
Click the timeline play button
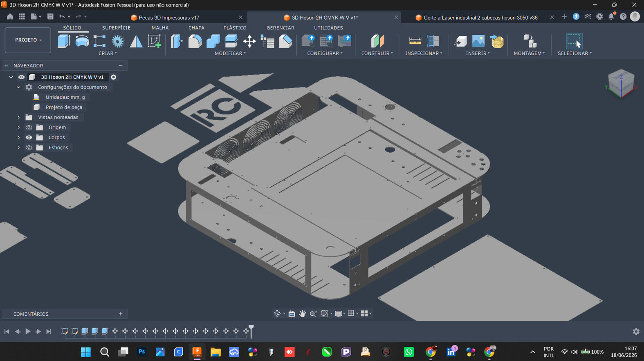[28, 331]
